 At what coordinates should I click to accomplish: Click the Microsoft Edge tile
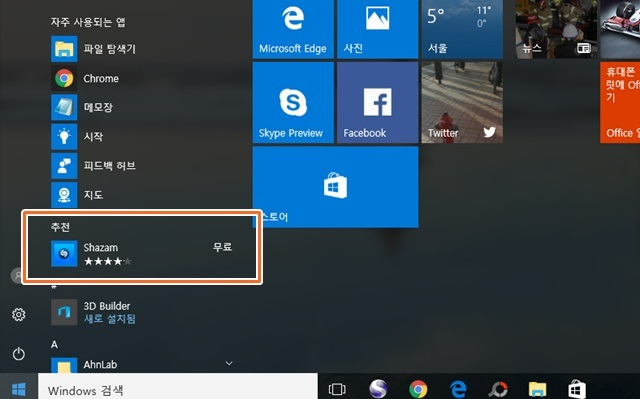click(293, 29)
